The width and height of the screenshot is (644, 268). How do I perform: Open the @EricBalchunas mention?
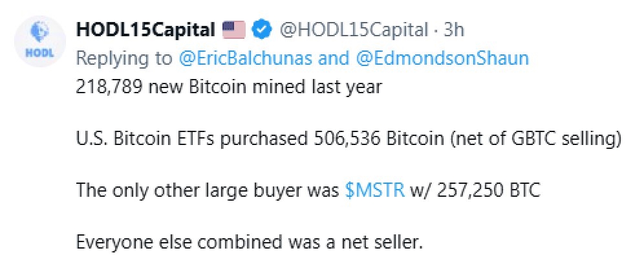pos(246,58)
